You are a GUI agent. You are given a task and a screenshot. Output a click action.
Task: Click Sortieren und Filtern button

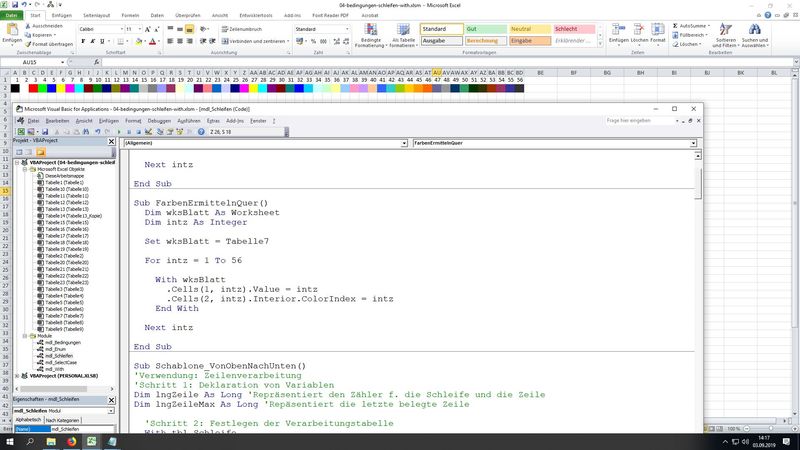726,35
